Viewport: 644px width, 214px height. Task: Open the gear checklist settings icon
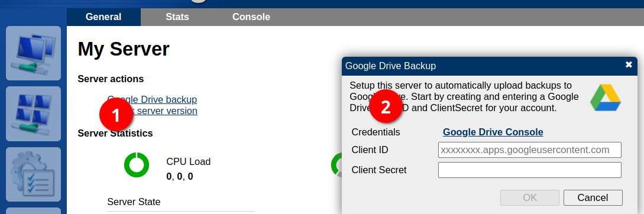(x=33, y=174)
